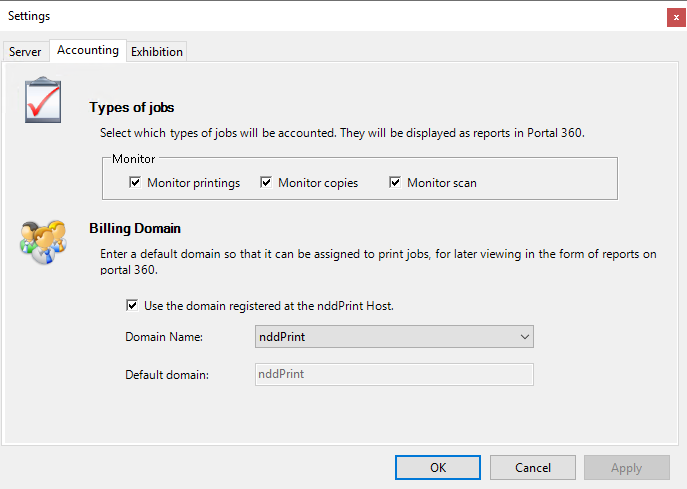Disable the Monitor scan checkbox
The image size is (687, 489).
[395, 183]
